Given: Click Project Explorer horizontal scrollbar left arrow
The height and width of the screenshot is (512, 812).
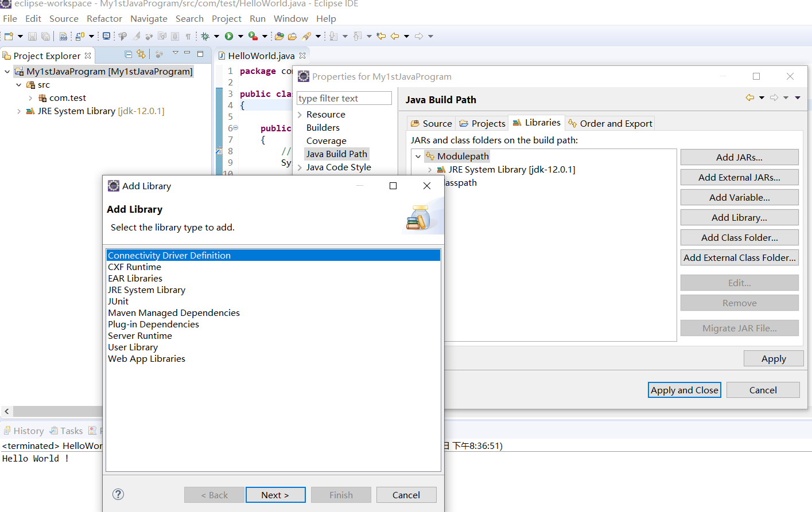Looking at the screenshot, I should (6, 411).
